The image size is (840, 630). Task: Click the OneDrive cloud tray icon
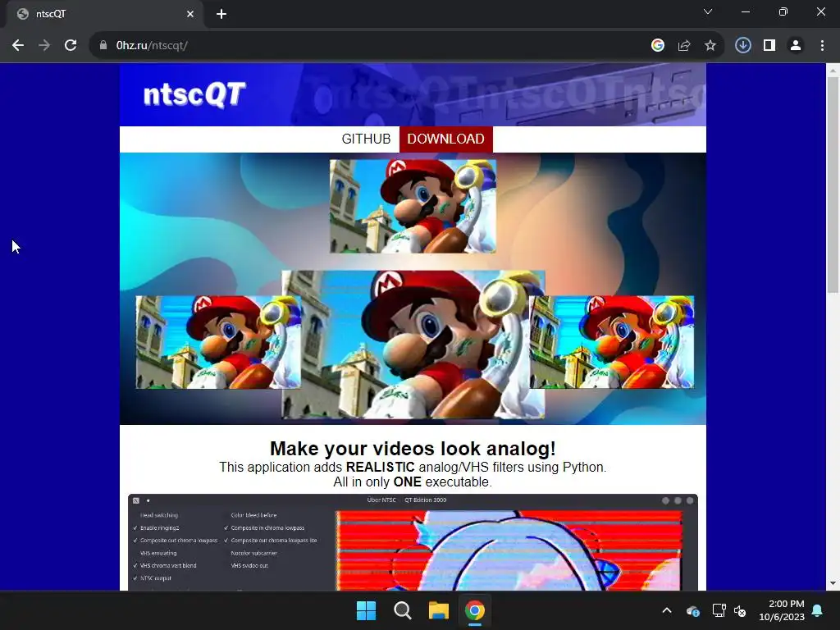[x=692, y=610]
